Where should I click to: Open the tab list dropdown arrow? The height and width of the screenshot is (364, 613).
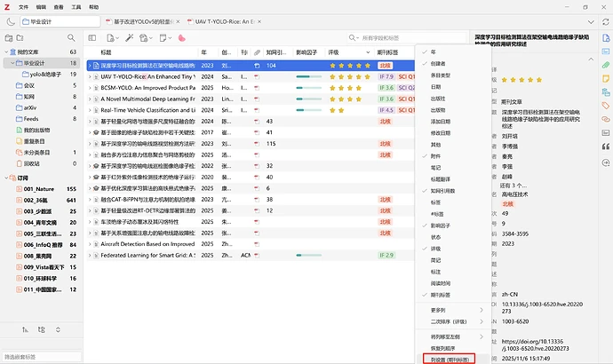591,22
